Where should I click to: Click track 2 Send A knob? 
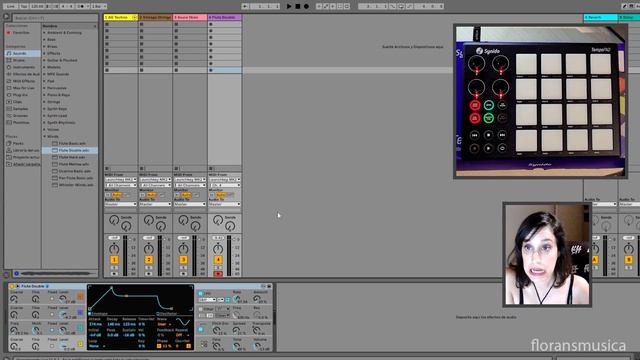click(149, 220)
